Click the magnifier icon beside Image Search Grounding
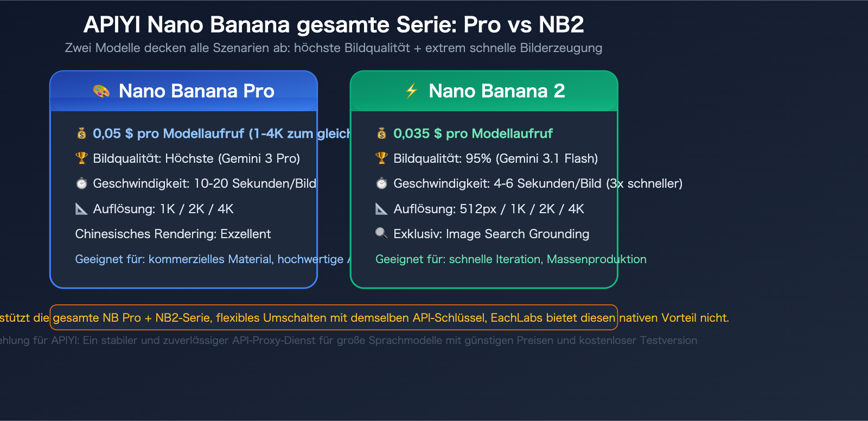This screenshot has width=868, height=421. (382, 234)
